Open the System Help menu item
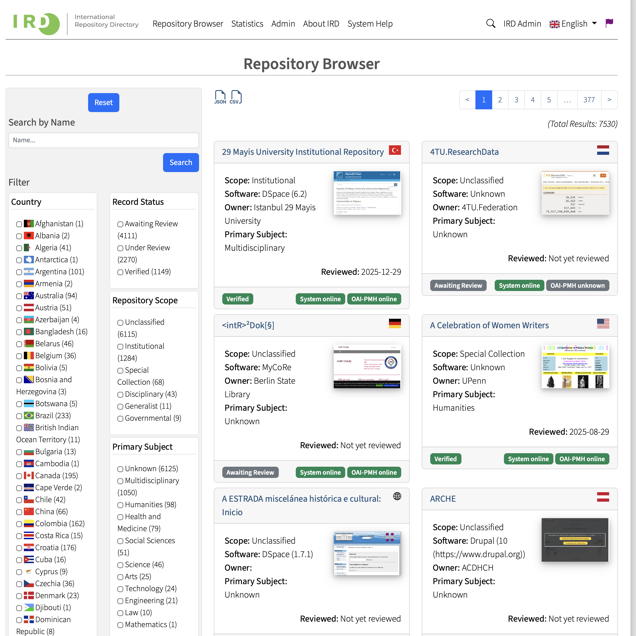 pyautogui.click(x=370, y=24)
